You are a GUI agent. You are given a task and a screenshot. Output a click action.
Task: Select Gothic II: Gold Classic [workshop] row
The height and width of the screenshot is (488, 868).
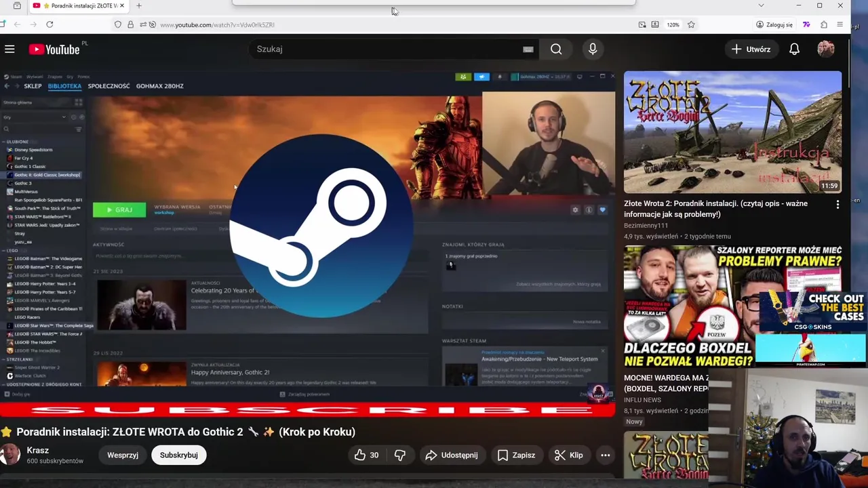click(x=45, y=175)
